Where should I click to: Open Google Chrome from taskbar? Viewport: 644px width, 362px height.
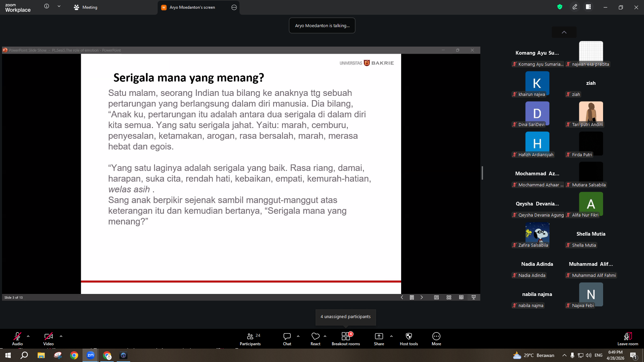(x=74, y=355)
